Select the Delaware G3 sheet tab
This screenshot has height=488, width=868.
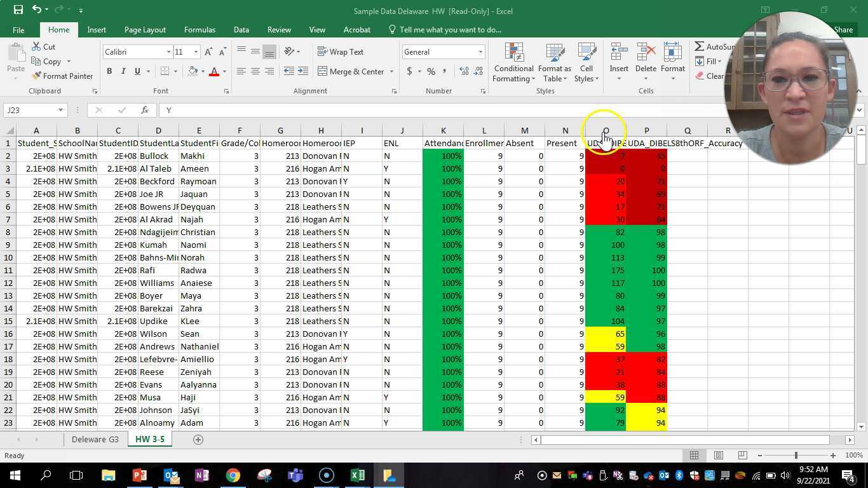tap(95, 439)
